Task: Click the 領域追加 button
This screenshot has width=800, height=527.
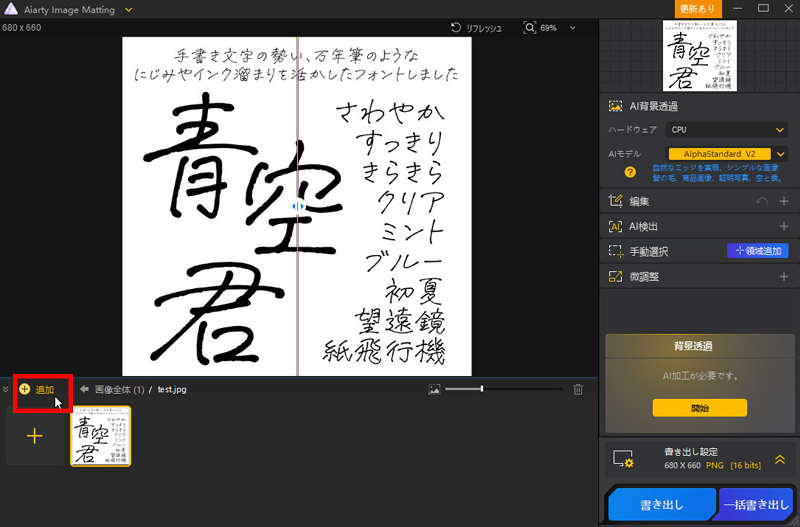Action: pyautogui.click(x=758, y=251)
